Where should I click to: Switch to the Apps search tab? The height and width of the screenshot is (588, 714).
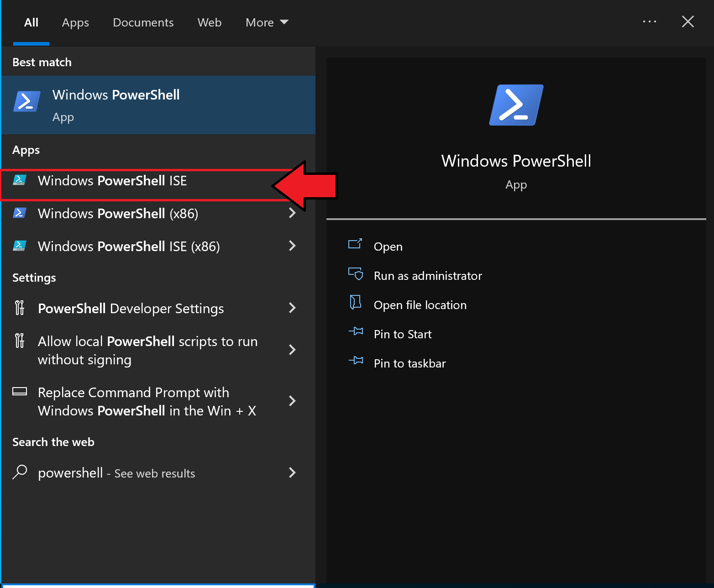click(75, 22)
